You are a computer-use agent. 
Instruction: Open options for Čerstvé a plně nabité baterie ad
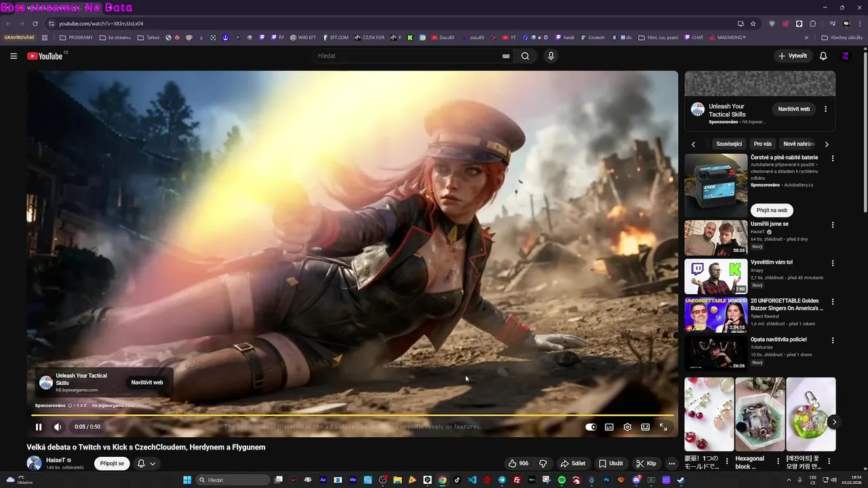click(x=833, y=158)
